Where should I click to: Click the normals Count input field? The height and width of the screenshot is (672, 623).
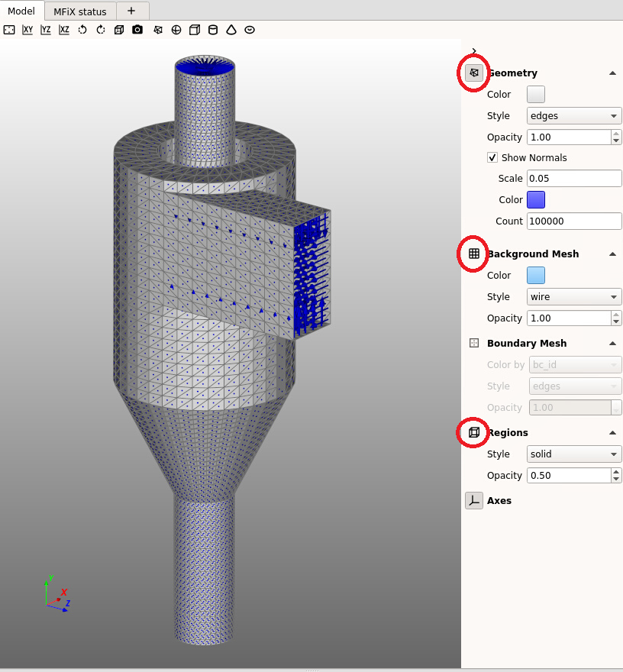(x=573, y=221)
